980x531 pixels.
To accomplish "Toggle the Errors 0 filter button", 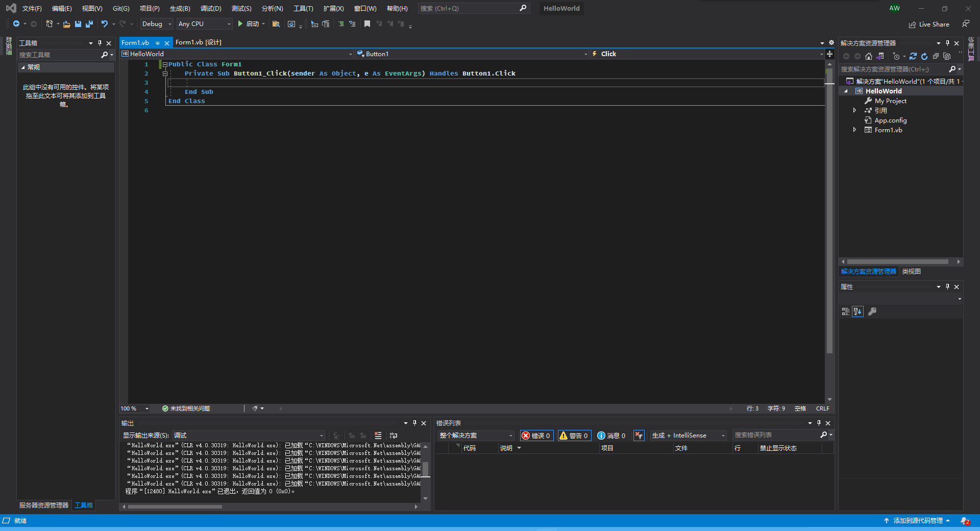I will pos(536,436).
